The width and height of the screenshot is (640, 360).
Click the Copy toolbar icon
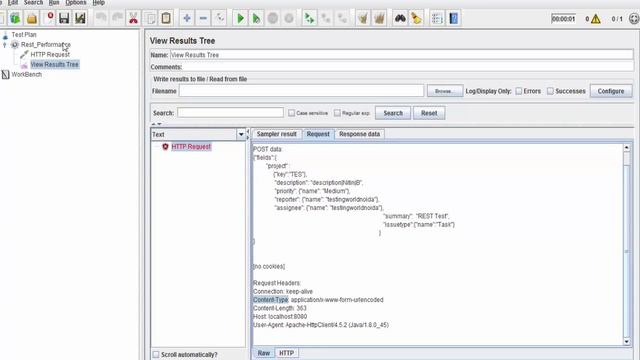[x=150, y=18]
